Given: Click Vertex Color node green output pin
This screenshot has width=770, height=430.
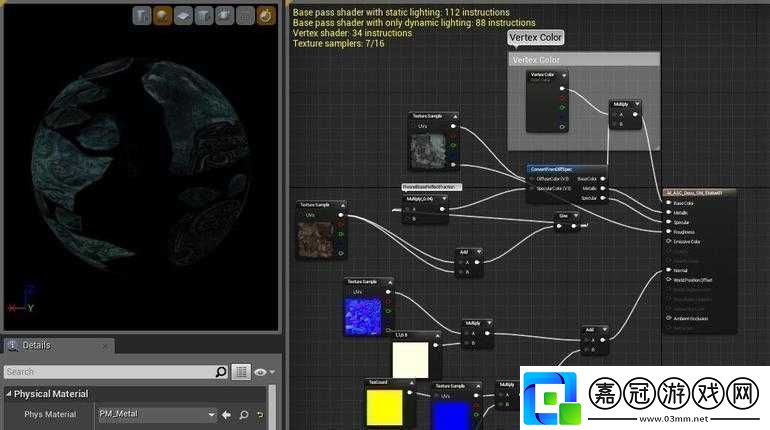Looking at the screenshot, I should click(x=562, y=108).
